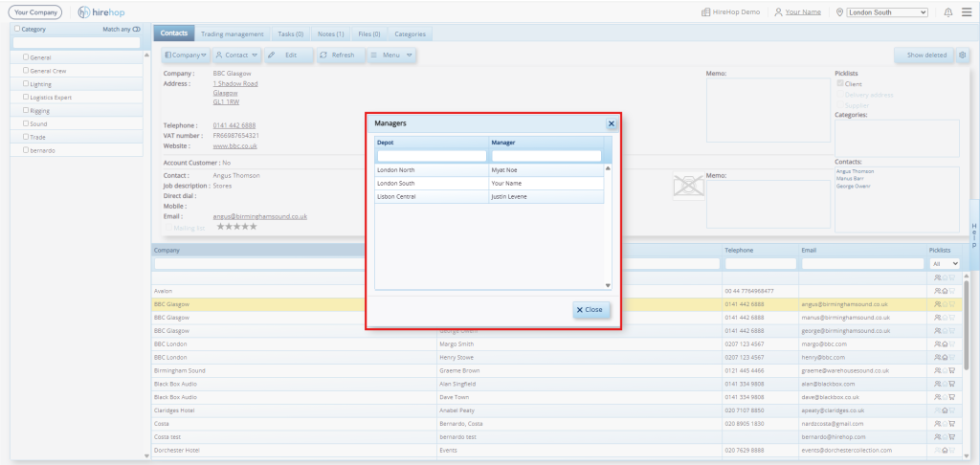Click supplier cart icon in Birmingham Sound row
The height and width of the screenshot is (465, 980).
[952, 370]
